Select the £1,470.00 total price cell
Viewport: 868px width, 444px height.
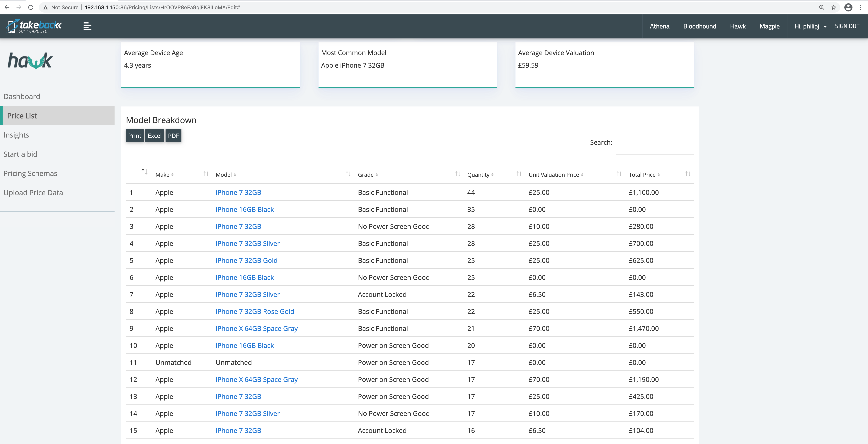(x=644, y=329)
